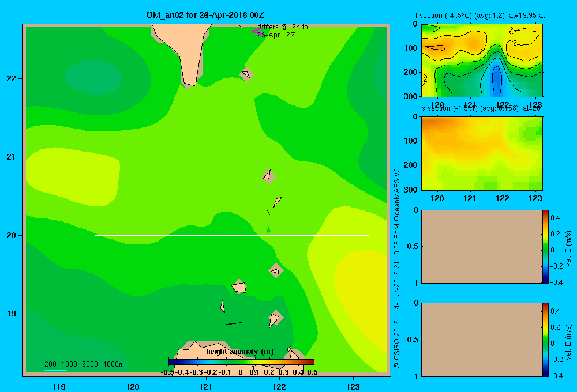Click the 1000 bathymetry depth legend label
This screenshot has height=392, width=577.
(69, 364)
